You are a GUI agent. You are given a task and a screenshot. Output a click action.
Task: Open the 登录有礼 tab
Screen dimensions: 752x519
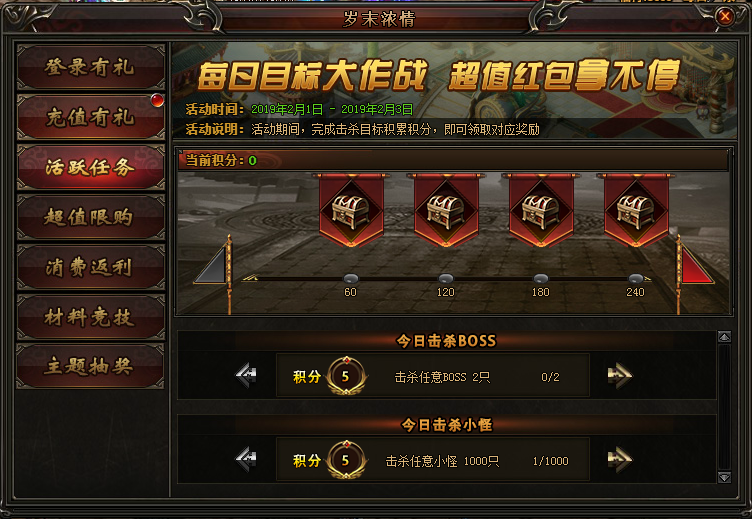(x=91, y=67)
